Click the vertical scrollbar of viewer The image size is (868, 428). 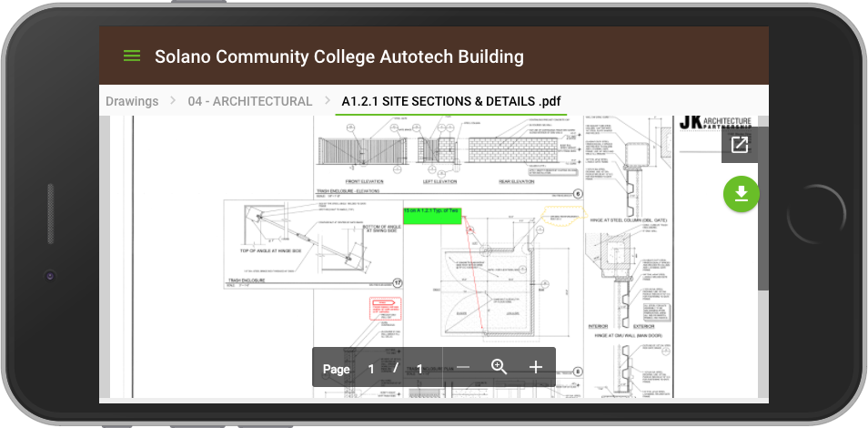tap(763, 203)
